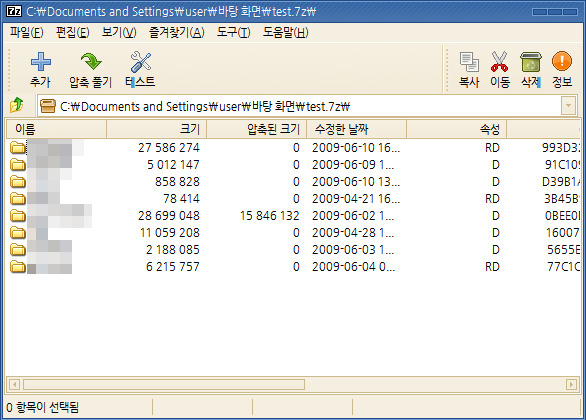Click the CRC value 993D3
The width and height of the screenshot is (586, 420).
pos(561,148)
